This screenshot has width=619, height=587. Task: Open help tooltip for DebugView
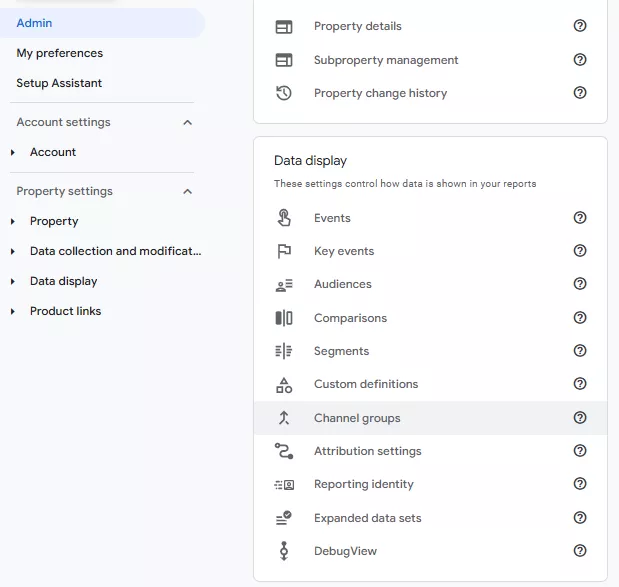(580, 550)
